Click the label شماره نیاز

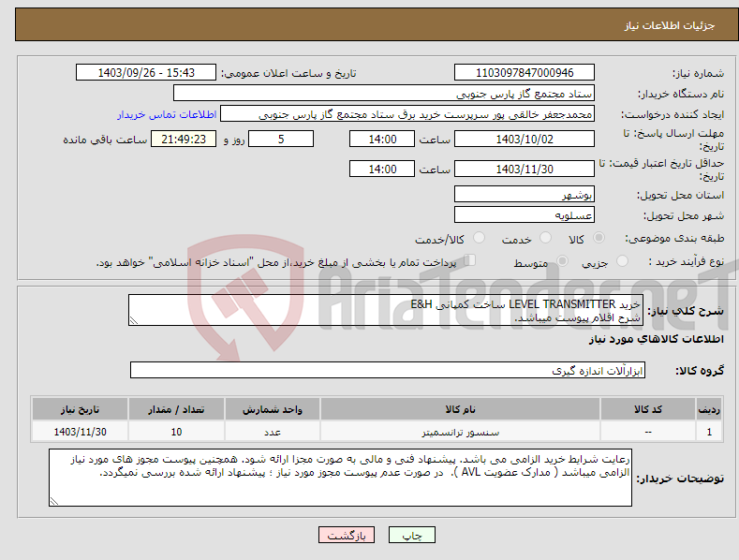[x=698, y=73]
